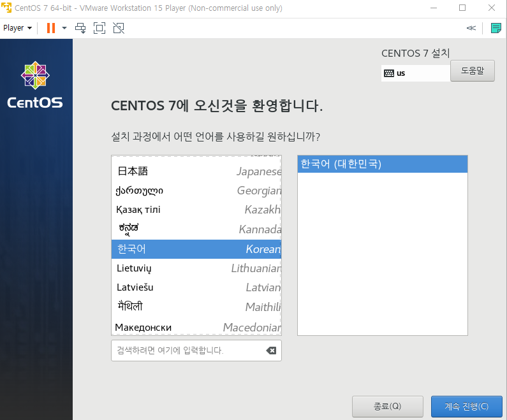Viewport: 507px width, 420px height.
Task: Select Қазақ тілі Kazakh row
Action: (196, 210)
